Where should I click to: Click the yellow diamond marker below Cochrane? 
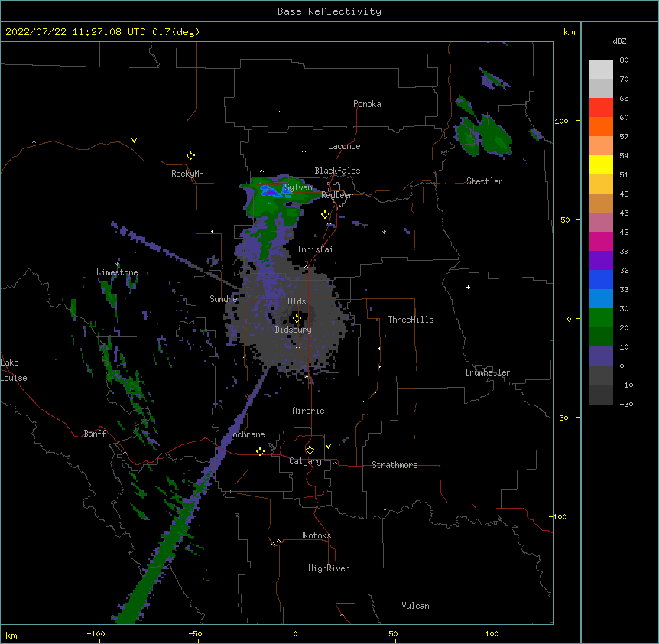tap(260, 451)
